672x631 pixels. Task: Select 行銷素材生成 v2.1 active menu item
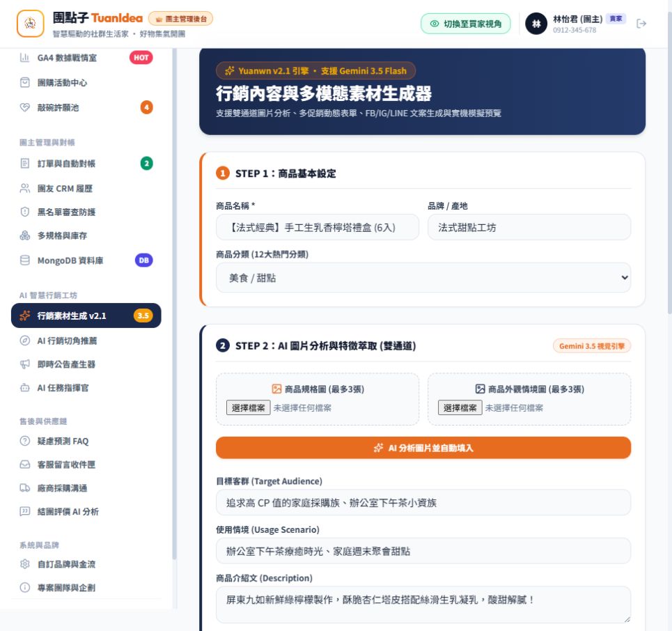pyautogui.click(x=86, y=315)
